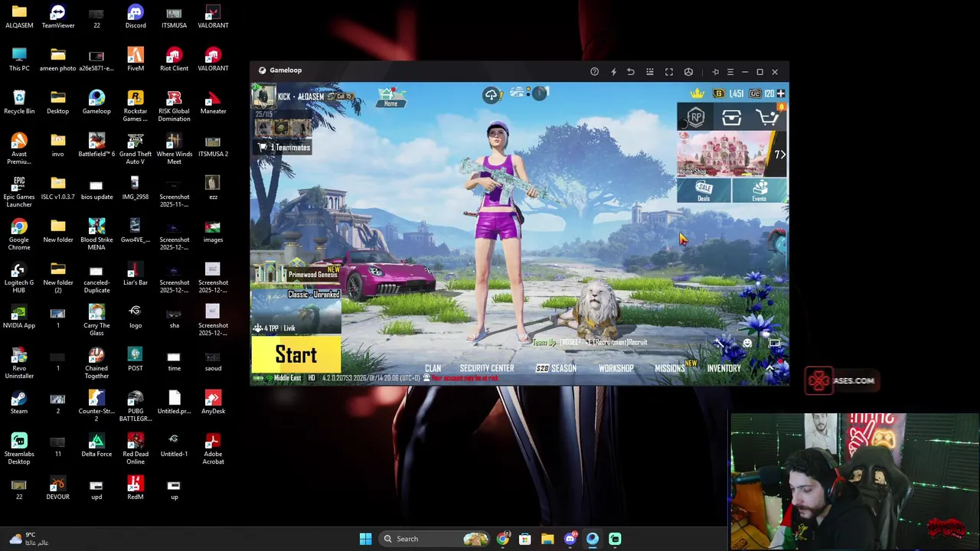Image resolution: width=980 pixels, height=551 pixels.
Task: Expand the up-arrow menu beside Inventory
Action: 770,369
